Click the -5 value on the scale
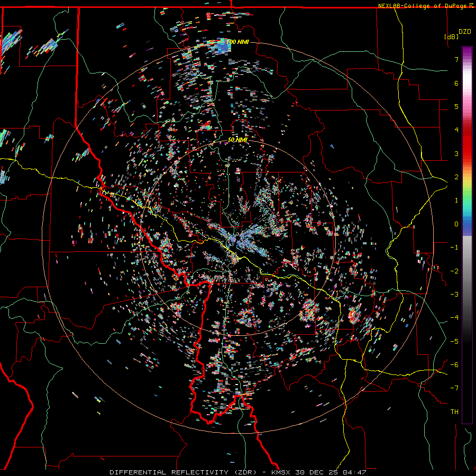The width and height of the screenshot is (476, 476). (x=454, y=342)
